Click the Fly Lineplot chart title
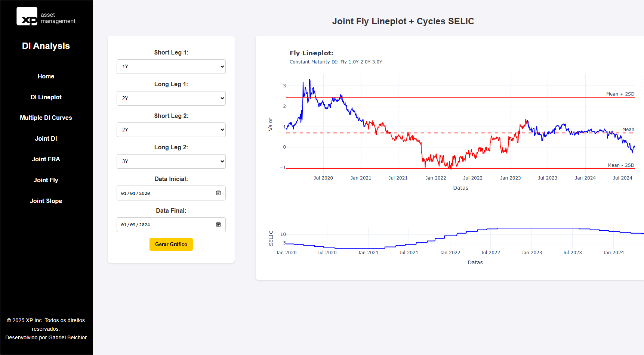644x355 pixels. (x=311, y=53)
